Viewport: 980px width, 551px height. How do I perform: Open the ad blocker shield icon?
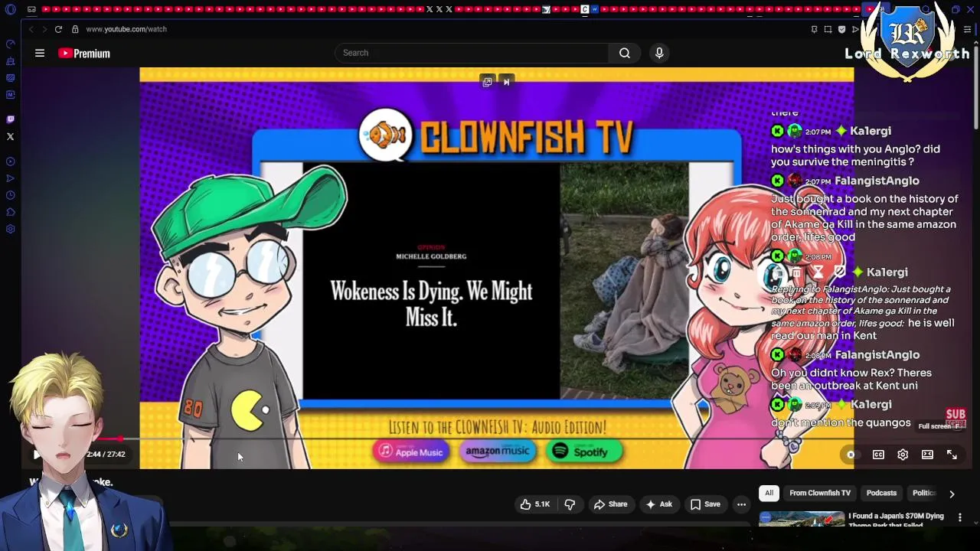coord(841,29)
